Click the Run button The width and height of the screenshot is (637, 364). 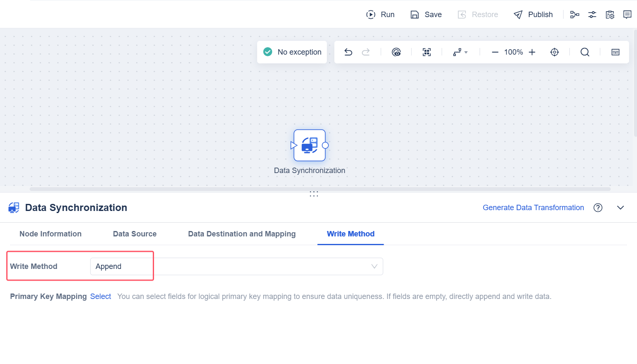[x=380, y=15]
